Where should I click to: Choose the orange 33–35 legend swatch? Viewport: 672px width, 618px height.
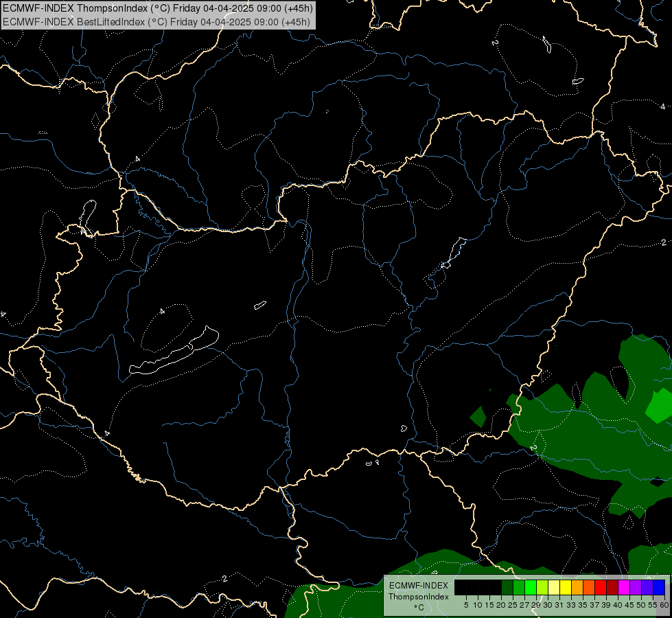pyautogui.click(x=577, y=587)
